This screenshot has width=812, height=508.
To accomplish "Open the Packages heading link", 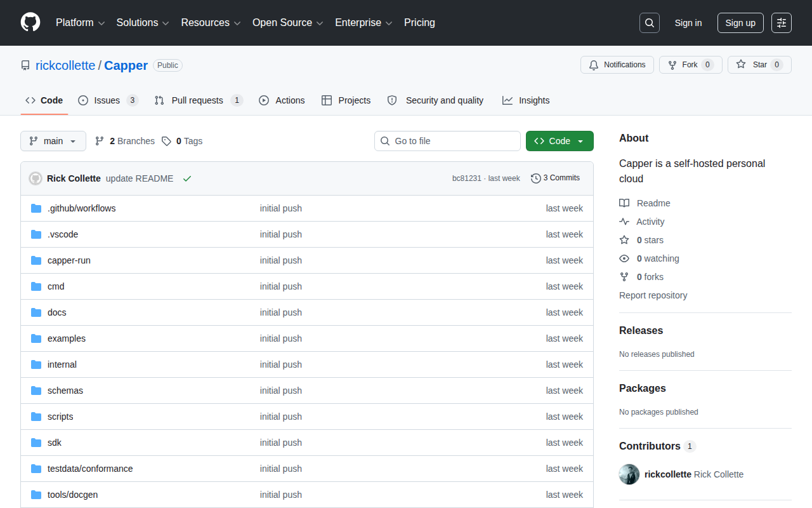I will coord(643,388).
